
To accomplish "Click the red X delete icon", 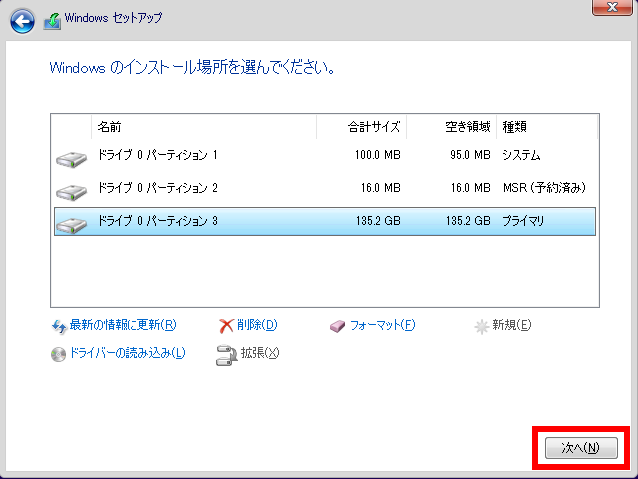I will point(227,326).
